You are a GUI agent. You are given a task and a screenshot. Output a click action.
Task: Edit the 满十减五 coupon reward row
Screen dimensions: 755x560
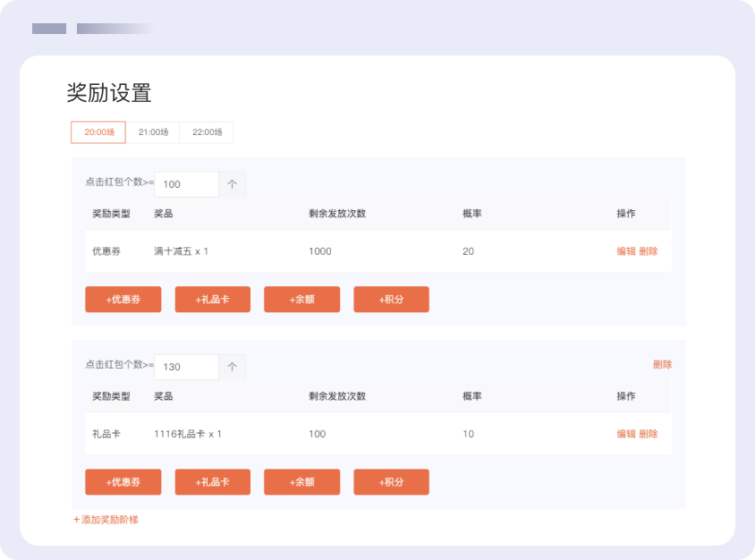626,251
